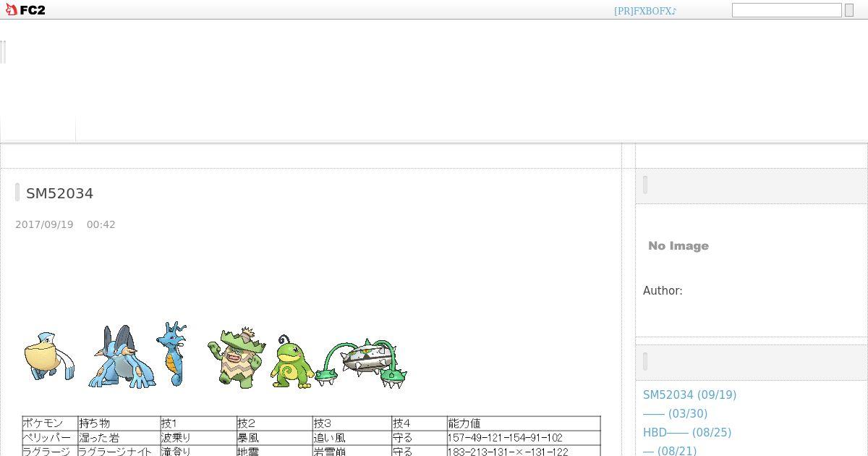Click the 波乗り move cell
The height and width of the screenshot is (456, 868).
point(198,438)
